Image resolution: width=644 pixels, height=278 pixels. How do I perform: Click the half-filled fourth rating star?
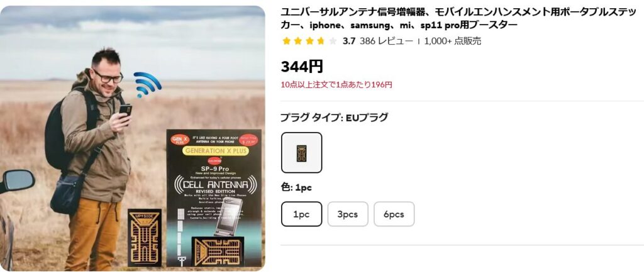click(x=321, y=41)
